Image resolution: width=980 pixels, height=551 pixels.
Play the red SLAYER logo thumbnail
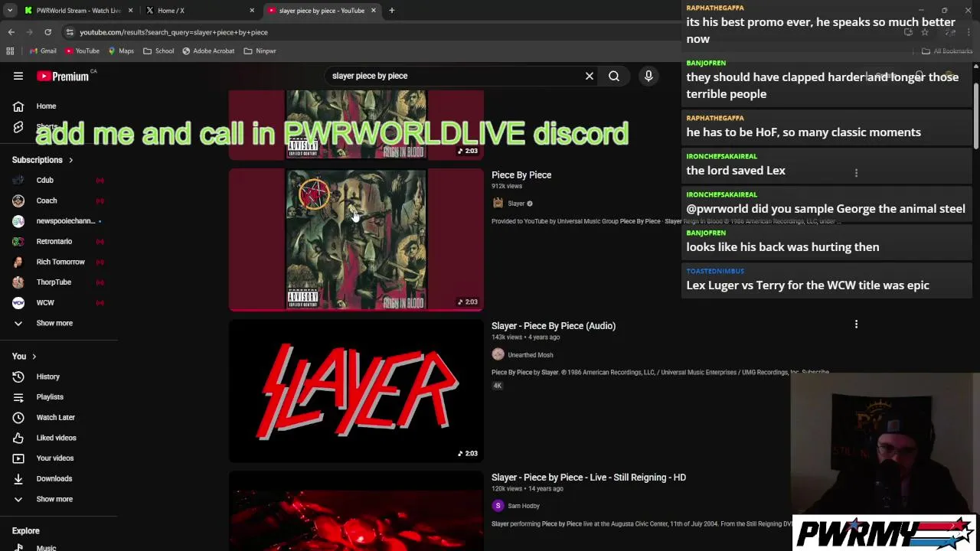[x=356, y=391]
